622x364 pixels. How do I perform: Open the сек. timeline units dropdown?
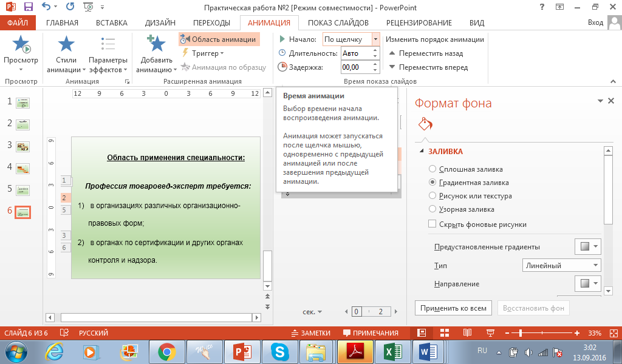click(312, 312)
